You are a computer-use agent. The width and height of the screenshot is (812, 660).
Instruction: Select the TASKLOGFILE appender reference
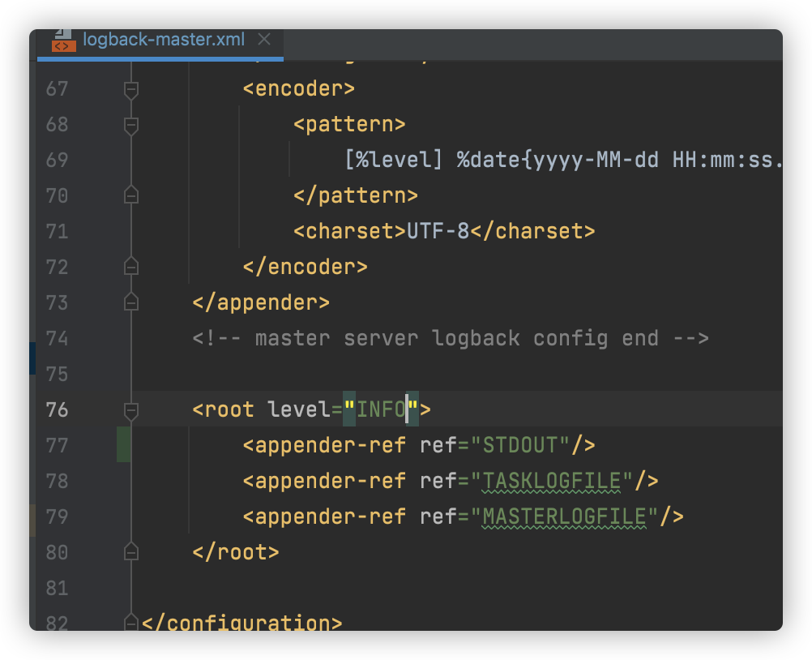(x=551, y=481)
